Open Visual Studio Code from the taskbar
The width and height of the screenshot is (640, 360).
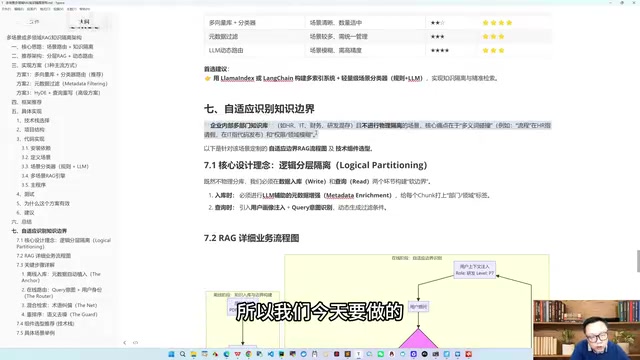(271, 354)
